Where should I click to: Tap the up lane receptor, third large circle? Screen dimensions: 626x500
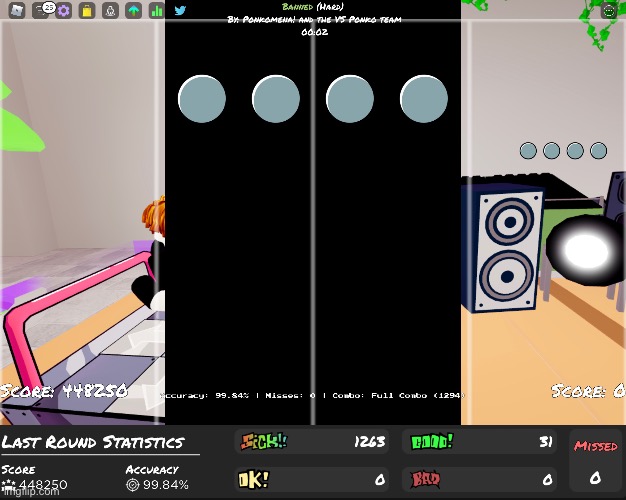[x=350, y=99]
